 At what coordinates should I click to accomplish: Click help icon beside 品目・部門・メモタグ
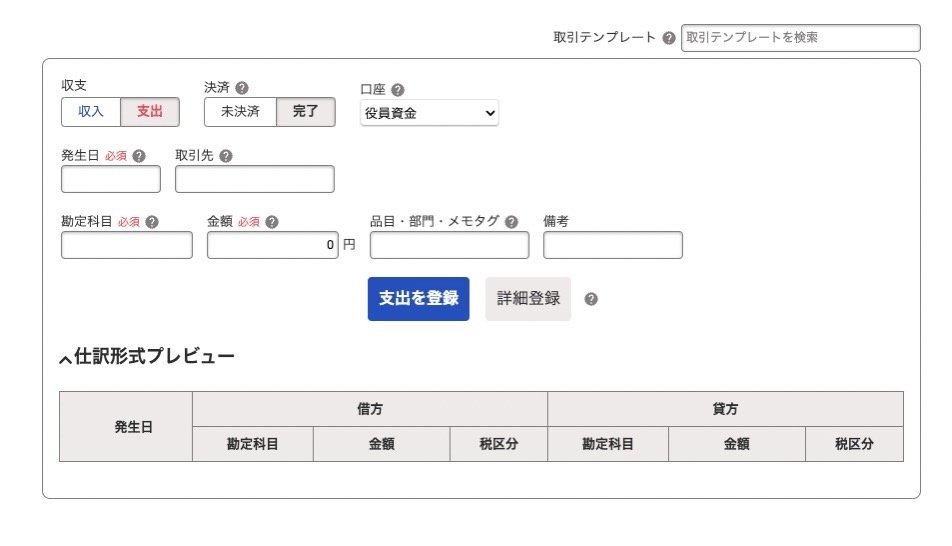click(x=512, y=222)
